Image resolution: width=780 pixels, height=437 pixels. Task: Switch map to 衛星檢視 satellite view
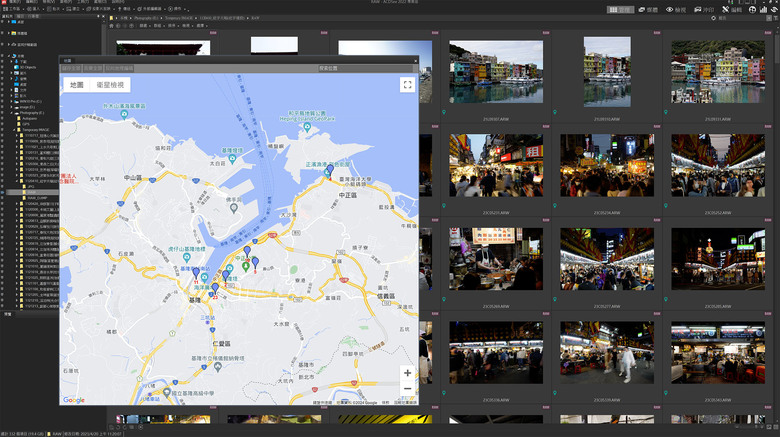[x=110, y=85]
